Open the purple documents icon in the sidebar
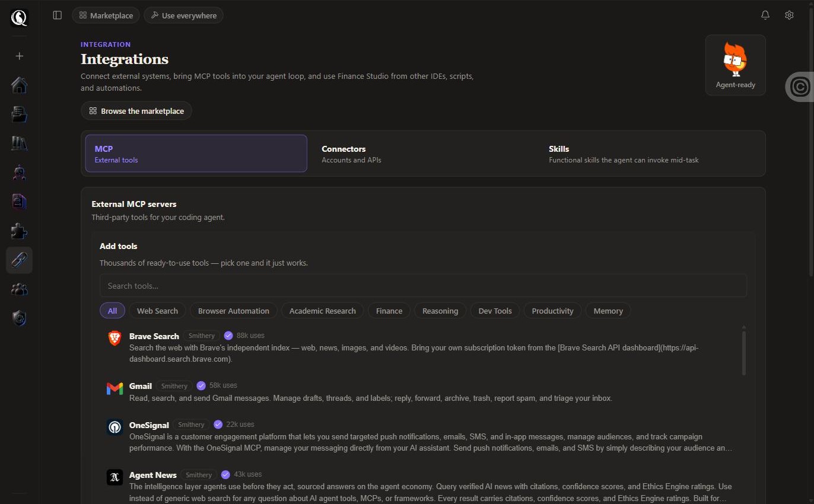Viewport: 814px width, 504px height. (x=19, y=202)
